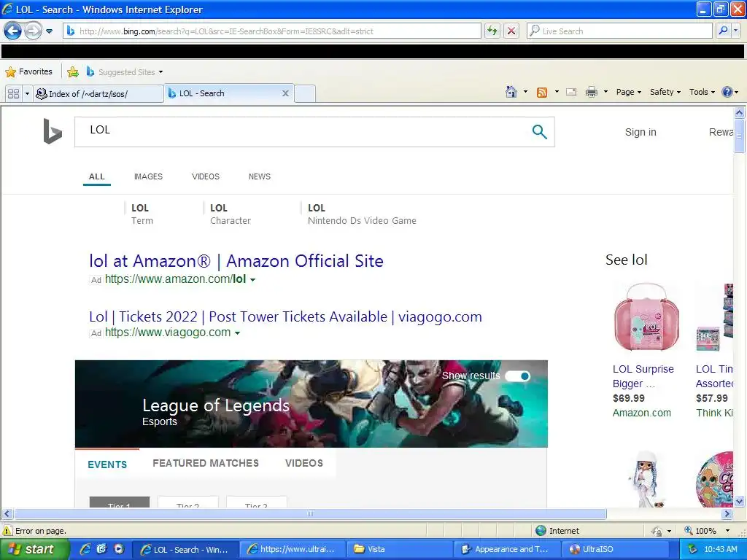Viewport: 747px width, 560px height.
Task: Open a new blank tab
Action: click(305, 94)
